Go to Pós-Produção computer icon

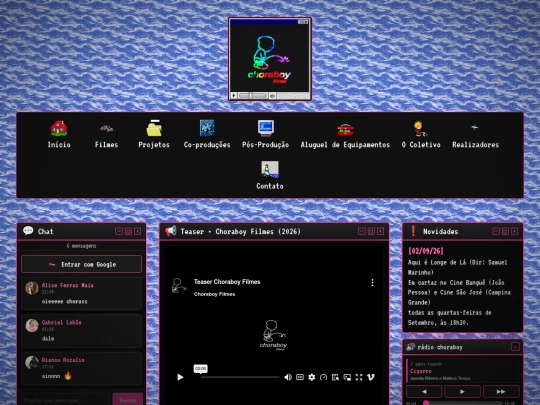coord(266,128)
